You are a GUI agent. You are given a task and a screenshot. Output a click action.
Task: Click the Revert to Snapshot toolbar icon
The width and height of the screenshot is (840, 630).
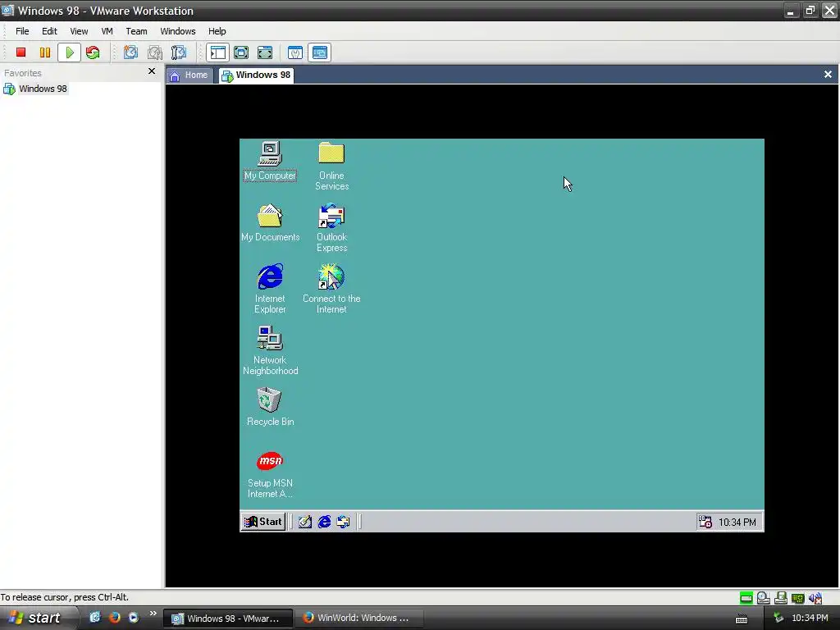pos(155,52)
